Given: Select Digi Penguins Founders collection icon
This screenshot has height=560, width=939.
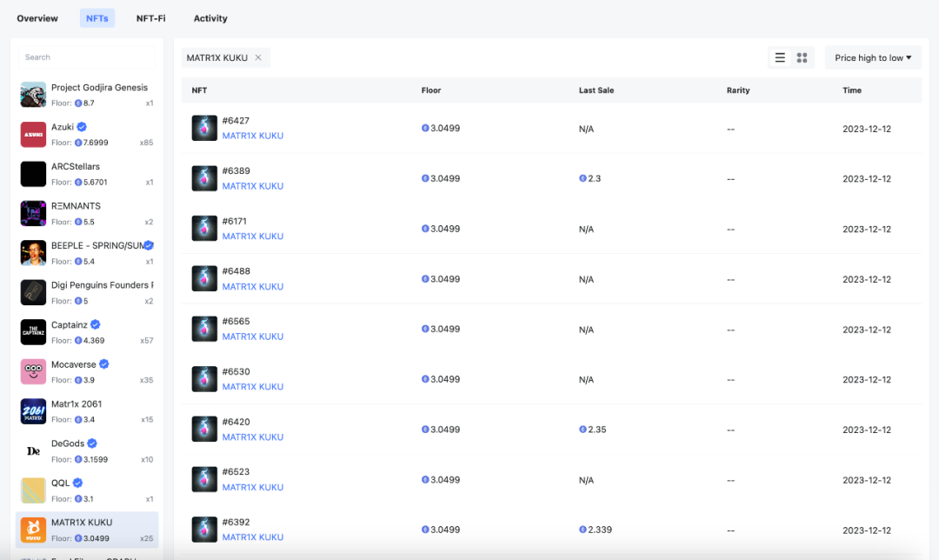Looking at the screenshot, I should (x=33, y=292).
